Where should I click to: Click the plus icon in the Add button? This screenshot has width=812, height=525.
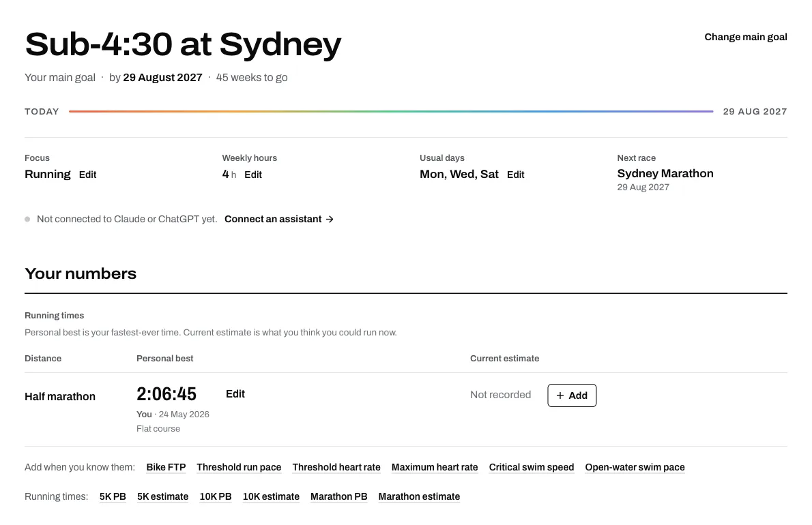560,395
